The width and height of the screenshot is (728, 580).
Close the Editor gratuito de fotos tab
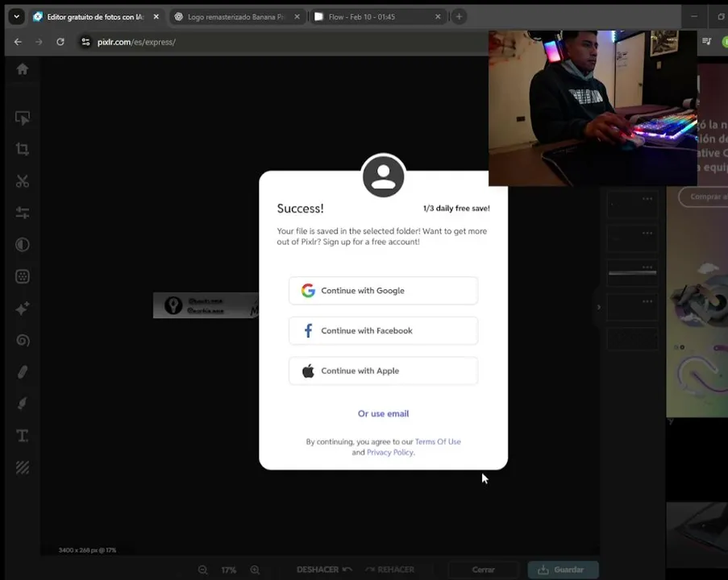tap(156, 17)
